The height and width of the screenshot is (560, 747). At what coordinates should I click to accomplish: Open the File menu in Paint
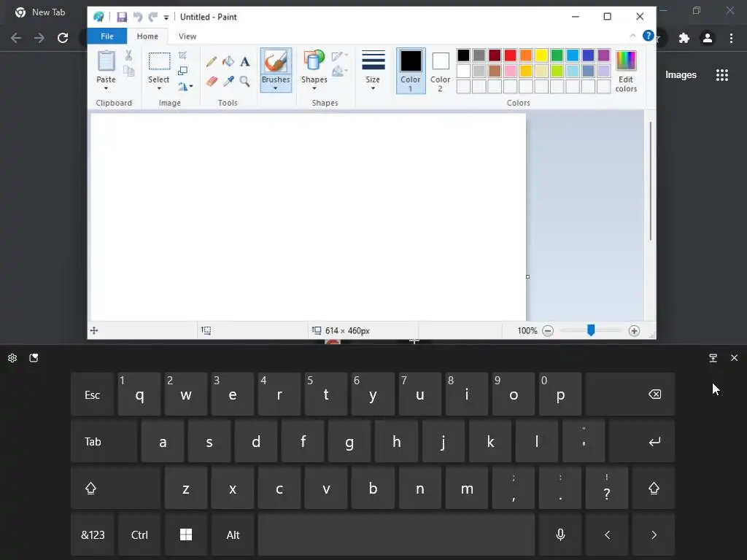click(x=107, y=36)
